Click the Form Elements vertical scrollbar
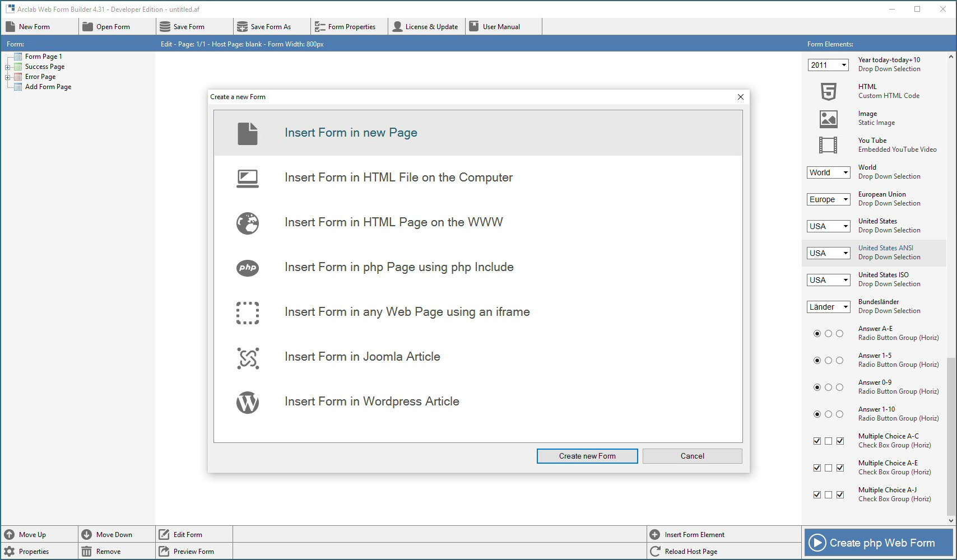This screenshot has height=560, width=957. [950, 436]
